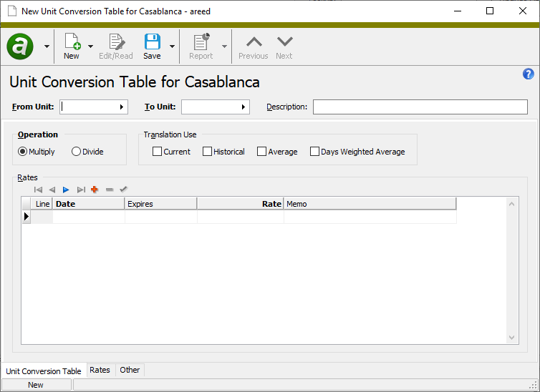
Task: Click the Rate column header
Action: 240,204
